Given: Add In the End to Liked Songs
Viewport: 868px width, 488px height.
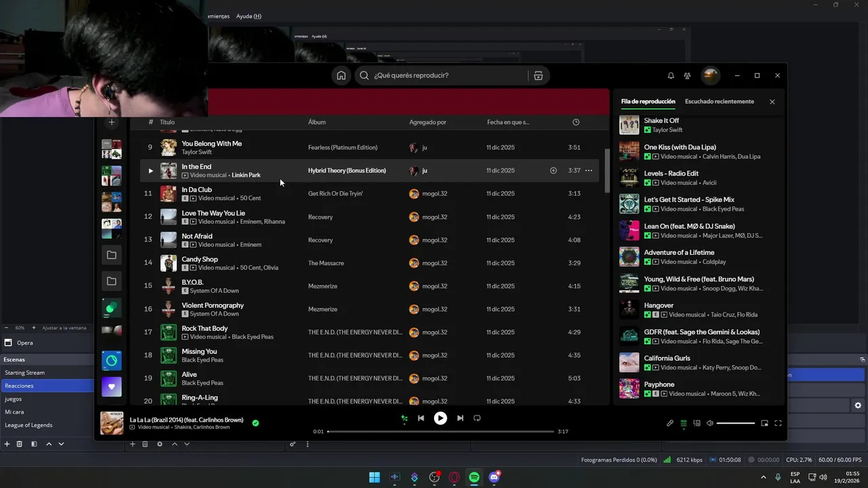Looking at the screenshot, I should pos(553,171).
